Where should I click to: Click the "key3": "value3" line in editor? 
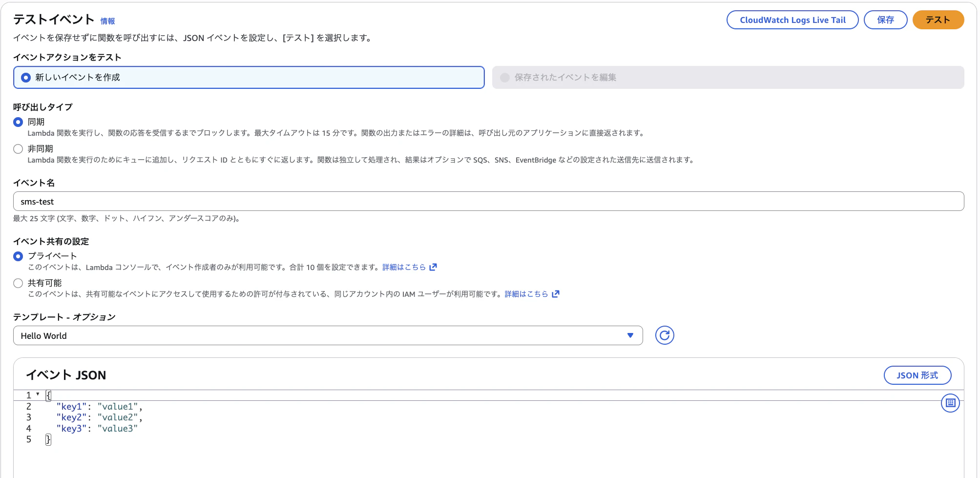(x=97, y=429)
